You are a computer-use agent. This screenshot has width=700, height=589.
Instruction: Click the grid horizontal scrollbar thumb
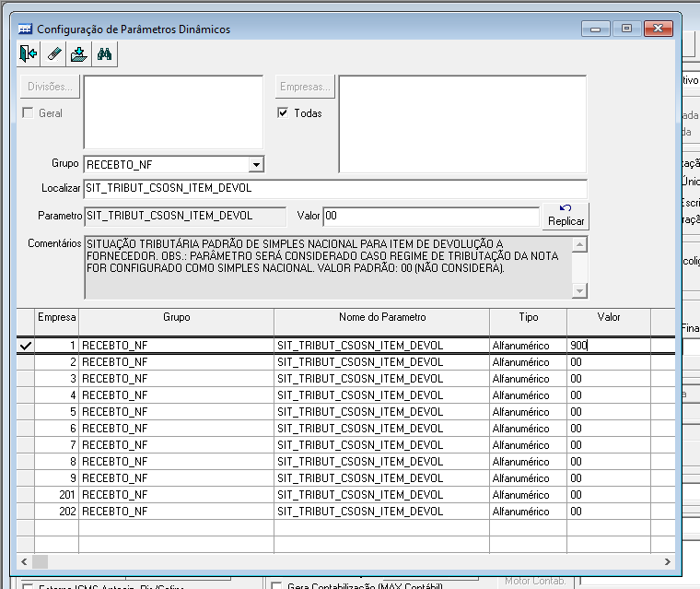click(41, 561)
